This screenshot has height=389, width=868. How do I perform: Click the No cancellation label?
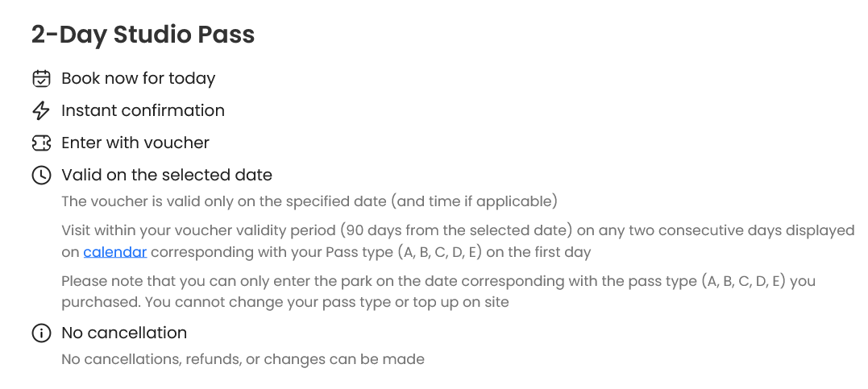coord(124,333)
